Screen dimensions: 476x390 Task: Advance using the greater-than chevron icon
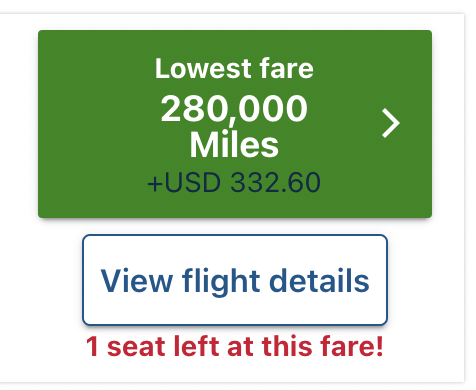(x=391, y=123)
